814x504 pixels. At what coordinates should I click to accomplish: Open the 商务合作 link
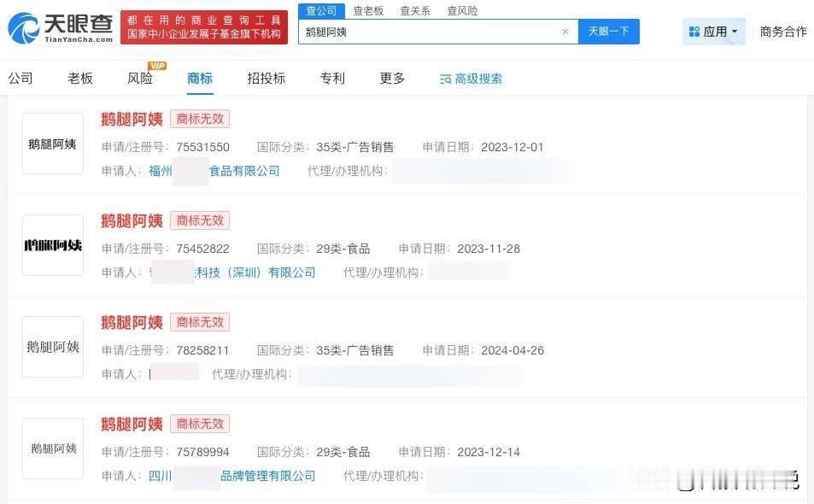pyautogui.click(x=783, y=32)
